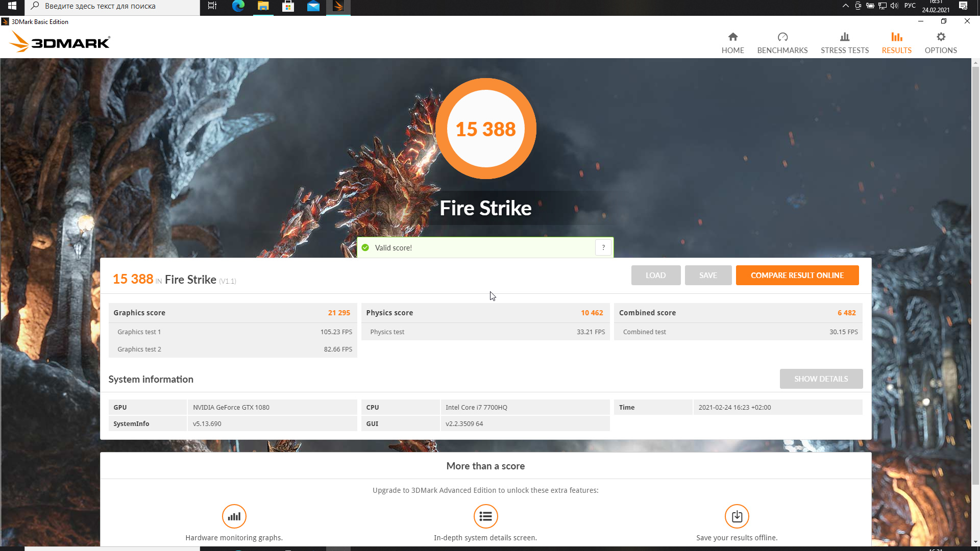Show hidden system tray icons
The height and width of the screenshot is (551, 980).
coord(845,6)
